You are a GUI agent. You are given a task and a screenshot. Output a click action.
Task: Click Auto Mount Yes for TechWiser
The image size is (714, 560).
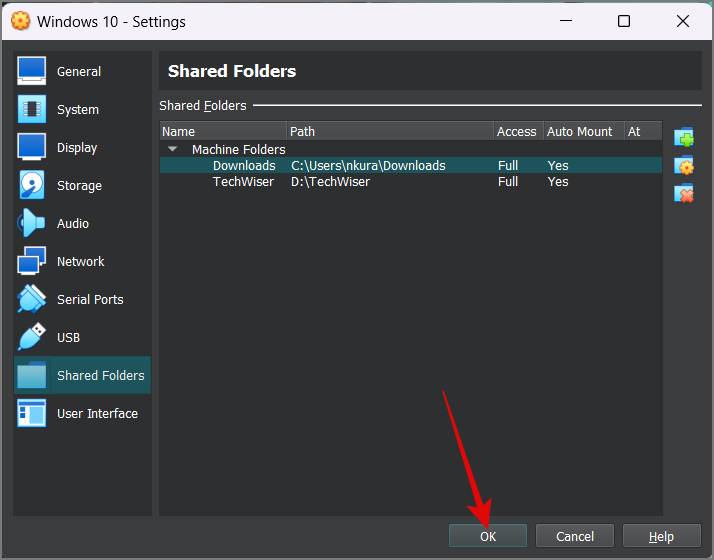[x=557, y=182]
